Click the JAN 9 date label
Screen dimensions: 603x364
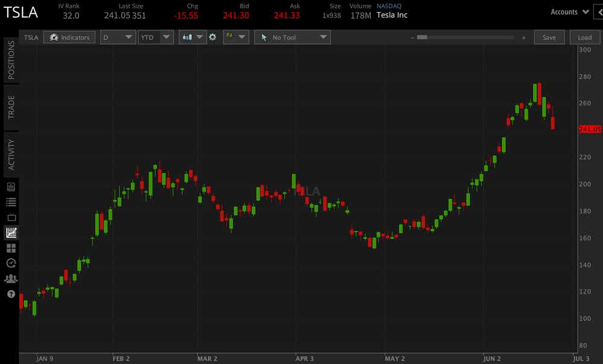point(45,359)
